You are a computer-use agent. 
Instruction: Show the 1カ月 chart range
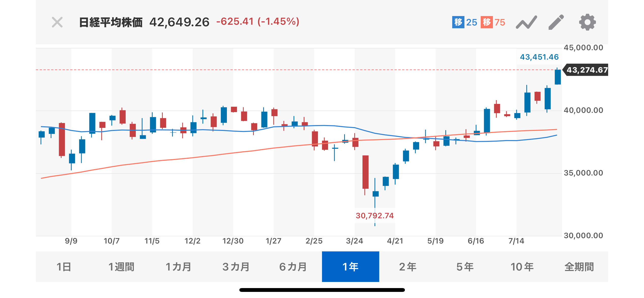(179, 267)
